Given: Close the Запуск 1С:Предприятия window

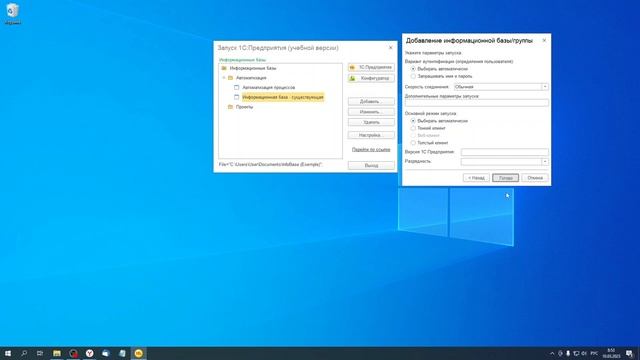Looking at the screenshot, I should click(390, 48).
